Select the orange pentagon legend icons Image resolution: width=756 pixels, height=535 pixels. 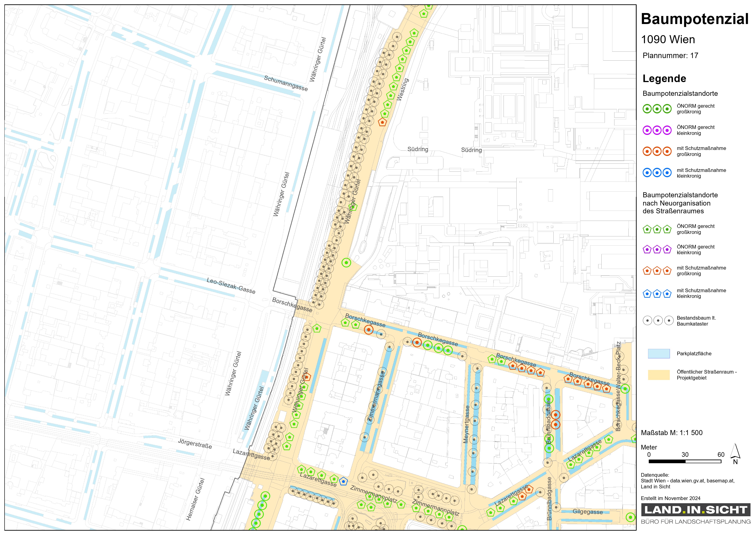[657, 271]
